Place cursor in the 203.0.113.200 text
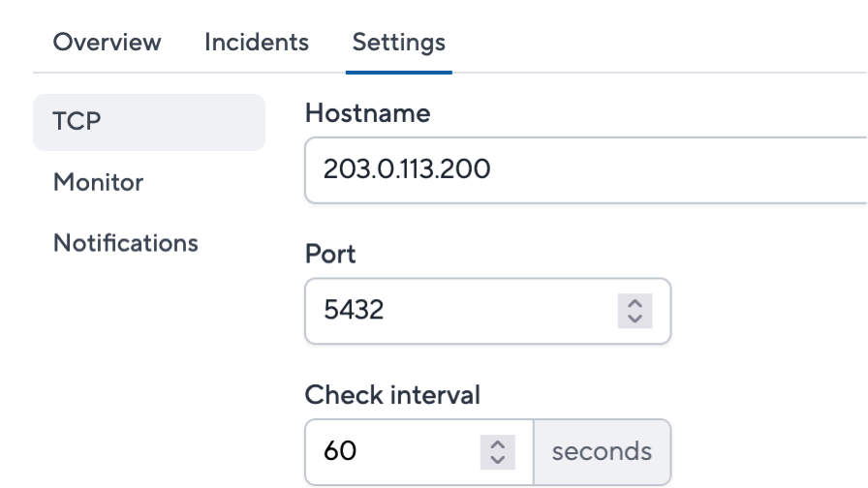The height and width of the screenshot is (488, 868). (x=407, y=169)
